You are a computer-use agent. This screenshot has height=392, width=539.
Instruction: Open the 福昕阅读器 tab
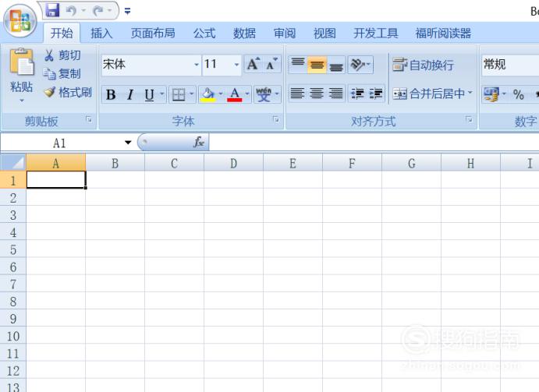443,34
